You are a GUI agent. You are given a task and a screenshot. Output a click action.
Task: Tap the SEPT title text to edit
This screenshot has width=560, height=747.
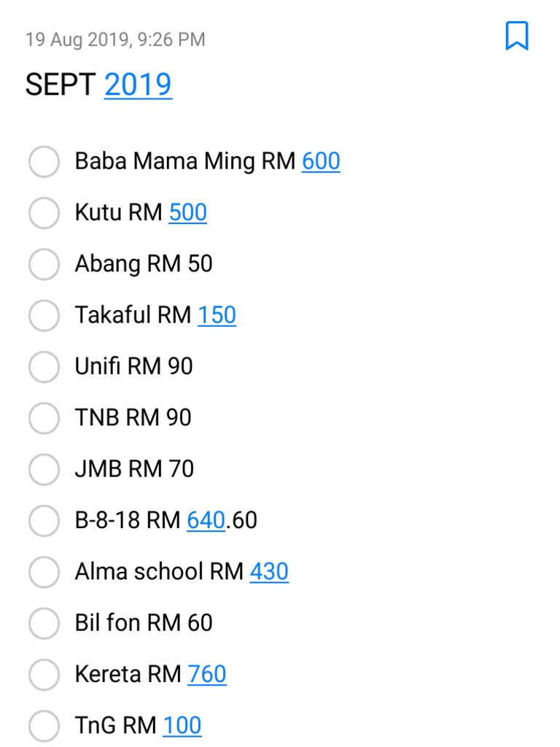61,85
